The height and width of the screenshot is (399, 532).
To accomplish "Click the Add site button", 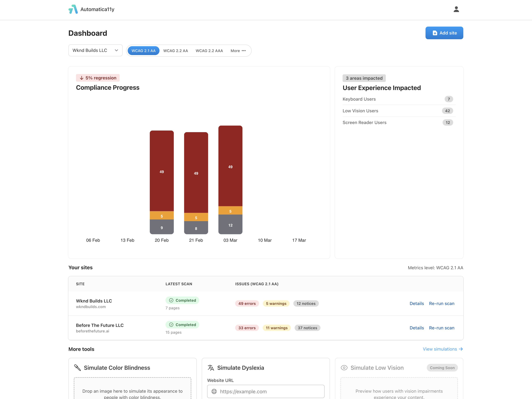I will pos(444,33).
